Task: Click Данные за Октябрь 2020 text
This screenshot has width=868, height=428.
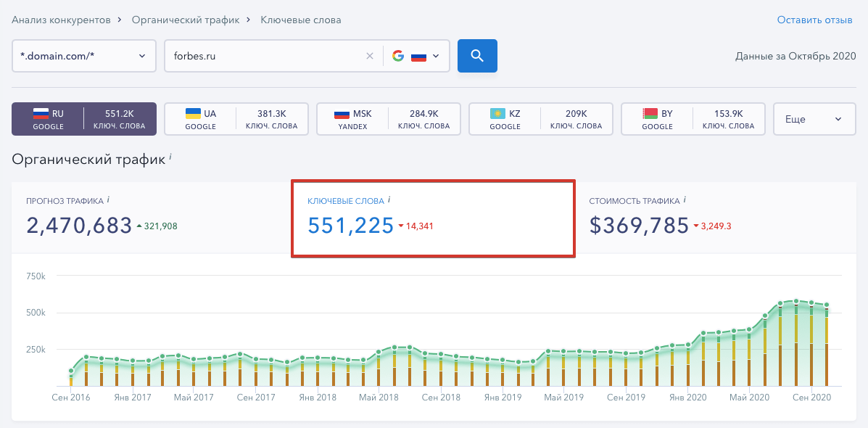Action: (x=795, y=56)
